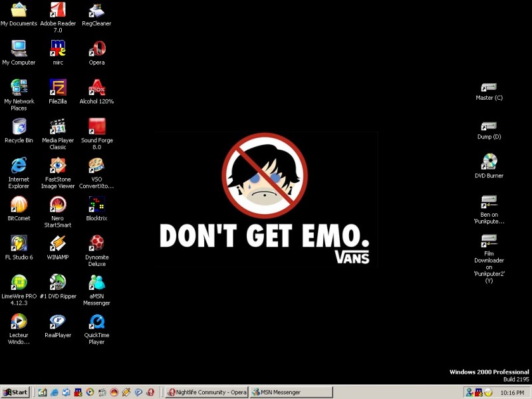
Task: Click the MSN Messenger system tray icon
Action: coord(469,392)
